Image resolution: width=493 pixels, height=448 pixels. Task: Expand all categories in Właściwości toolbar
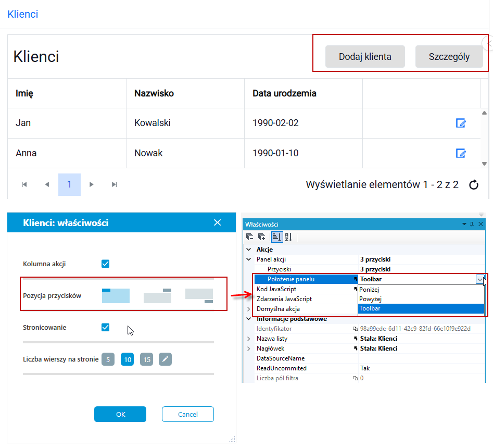click(261, 237)
